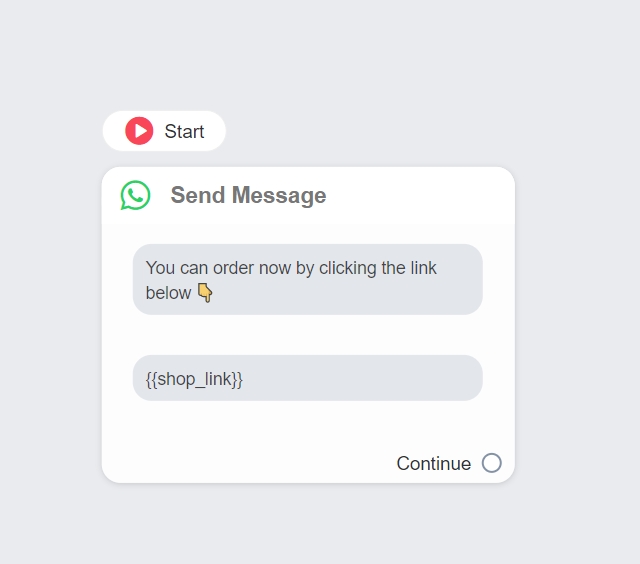
Task: Select the "Start" text label
Action: [x=184, y=132]
